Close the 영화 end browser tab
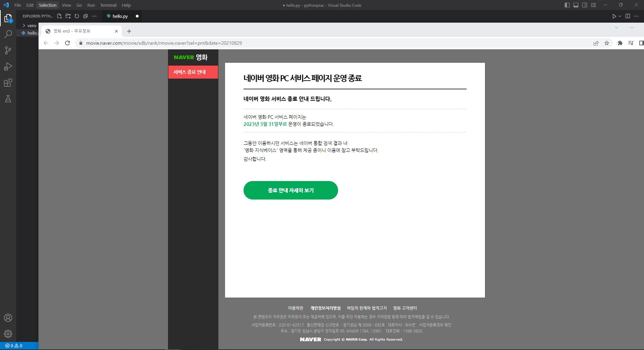644x350 pixels. [x=116, y=31]
